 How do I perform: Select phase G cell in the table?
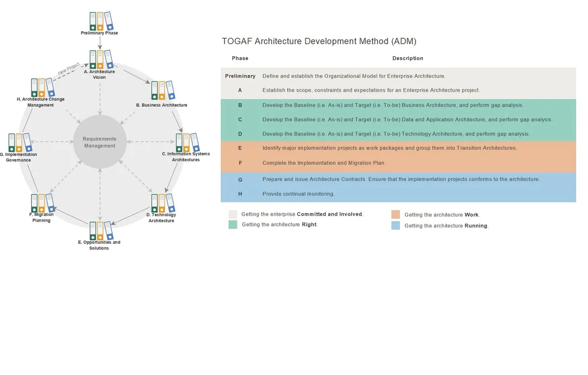[x=240, y=179]
